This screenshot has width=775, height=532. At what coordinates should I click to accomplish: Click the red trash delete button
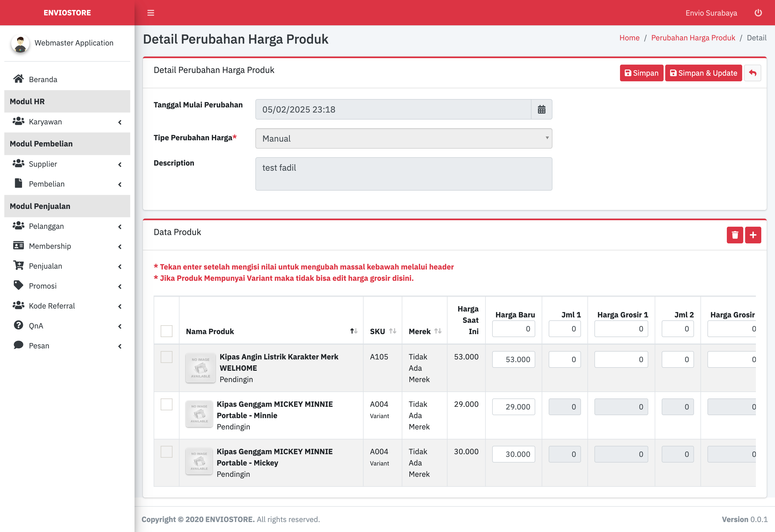click(x=735, y=235)
